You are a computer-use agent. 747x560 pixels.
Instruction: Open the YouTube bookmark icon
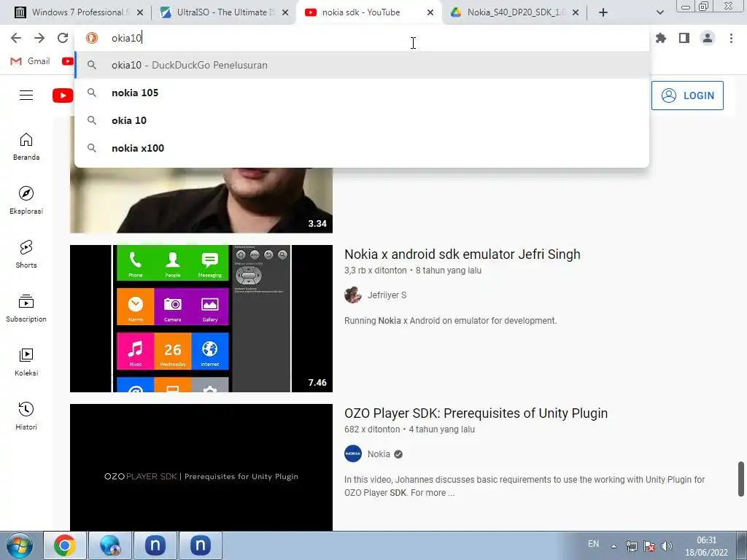coord(68,61)
